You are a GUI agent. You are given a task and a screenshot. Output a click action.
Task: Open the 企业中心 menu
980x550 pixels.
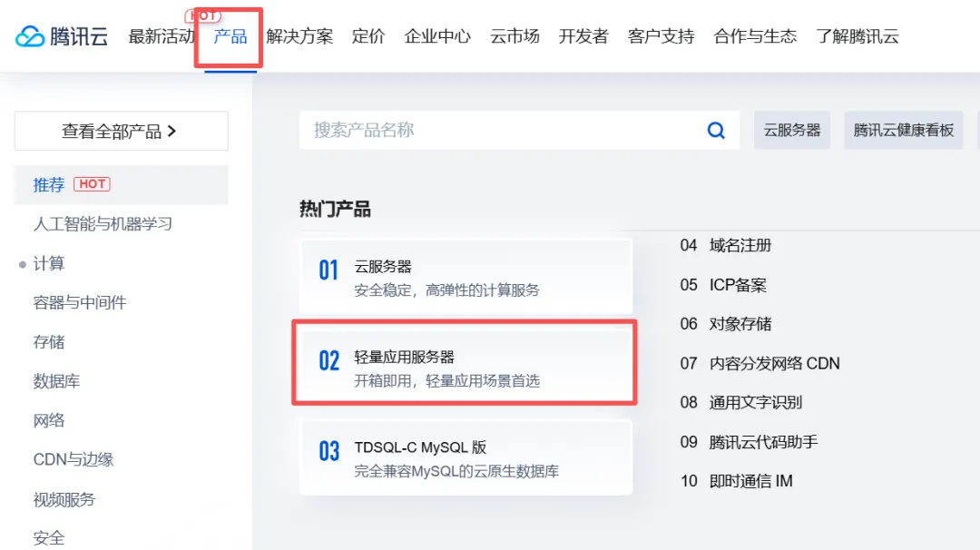coord(437,36)
